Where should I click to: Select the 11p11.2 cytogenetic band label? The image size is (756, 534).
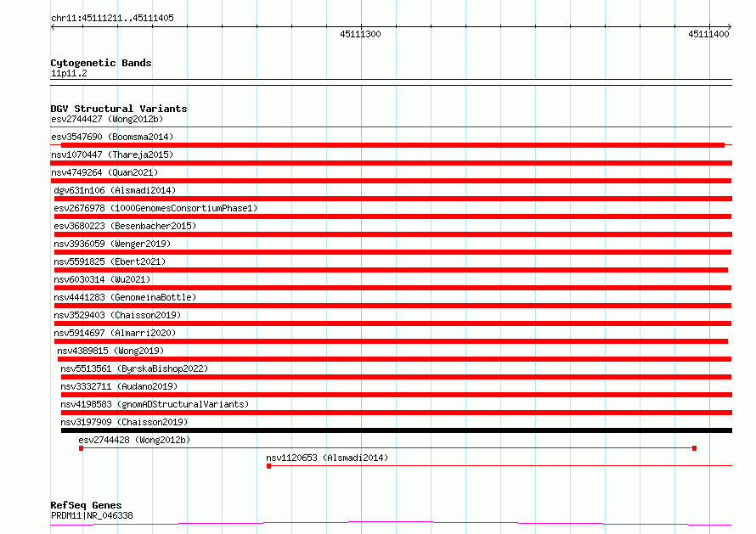tap(69, 73)
